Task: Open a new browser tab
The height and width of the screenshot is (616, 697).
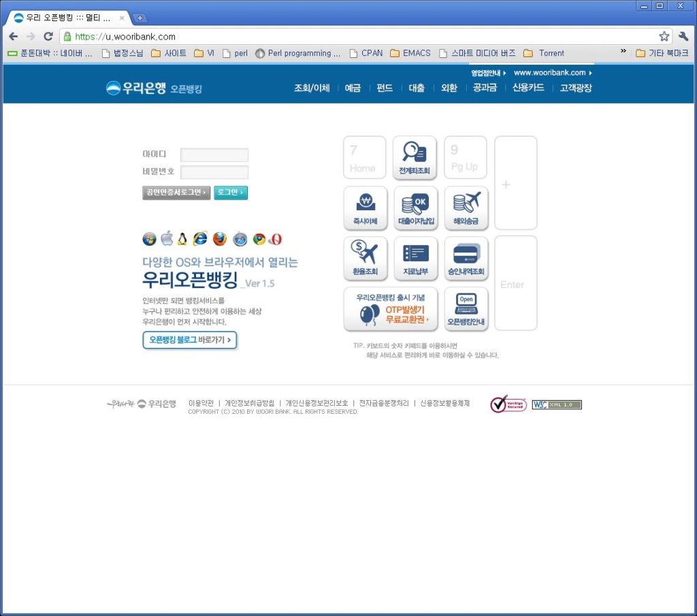Action: click(x=140, y=18)
